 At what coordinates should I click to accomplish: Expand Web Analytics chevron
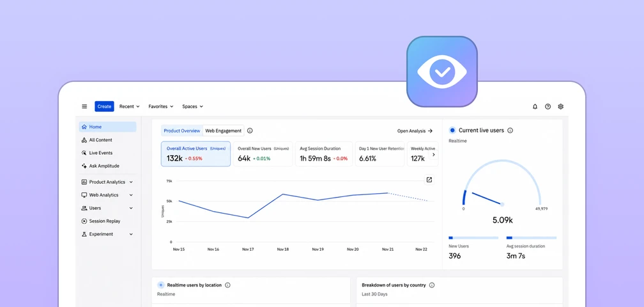pyautogui.click(x=131, y=195)
